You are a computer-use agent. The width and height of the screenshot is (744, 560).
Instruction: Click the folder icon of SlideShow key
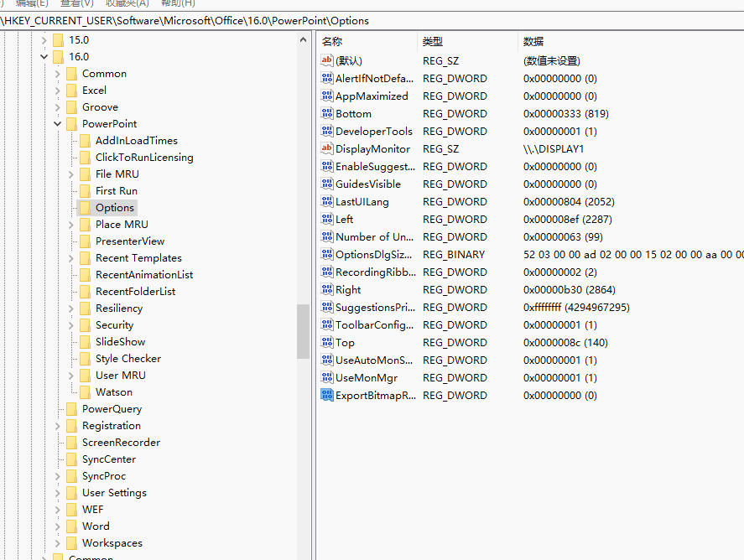pyautogui.click(x=85, y=342)
